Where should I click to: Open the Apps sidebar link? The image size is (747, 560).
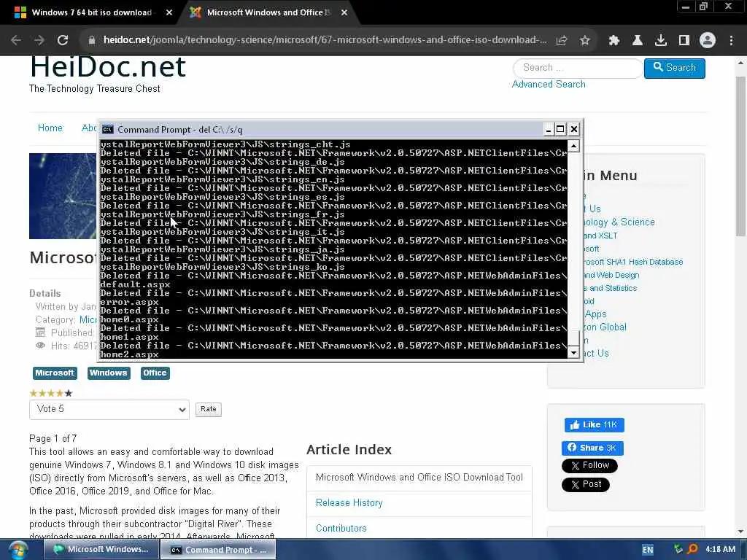595,314
